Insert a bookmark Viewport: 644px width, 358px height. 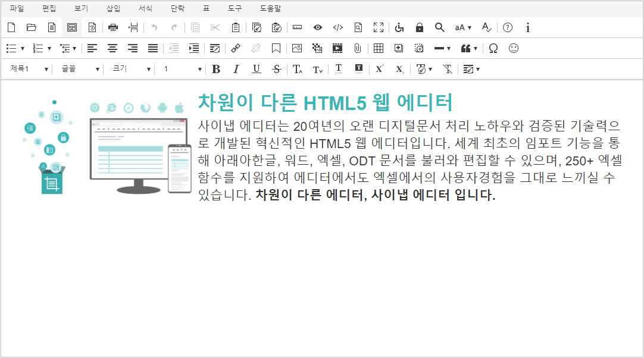coord(276,48)
